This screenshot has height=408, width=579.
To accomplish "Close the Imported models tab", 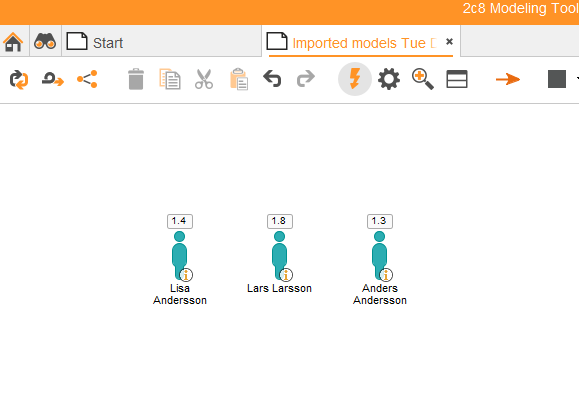I will [449, 41].
